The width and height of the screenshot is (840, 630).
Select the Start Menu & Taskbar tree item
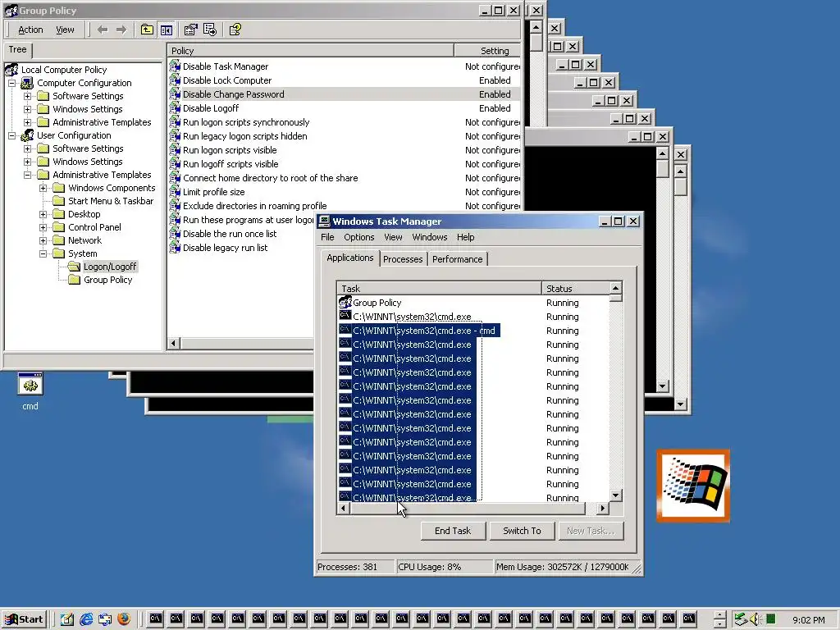click(111, 201)
